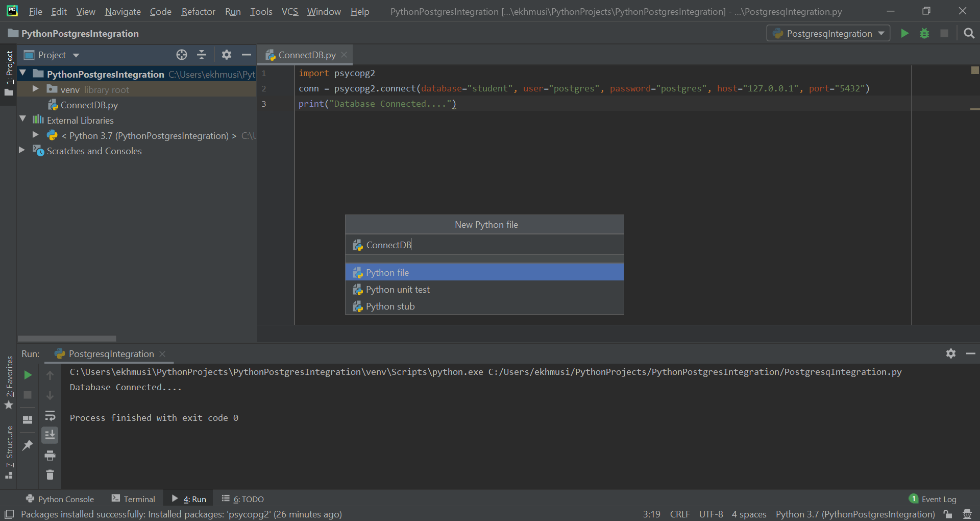Toggle soft-wrap in Run console
The height and width of the screenshot is (521, 980).
(50, 415)
